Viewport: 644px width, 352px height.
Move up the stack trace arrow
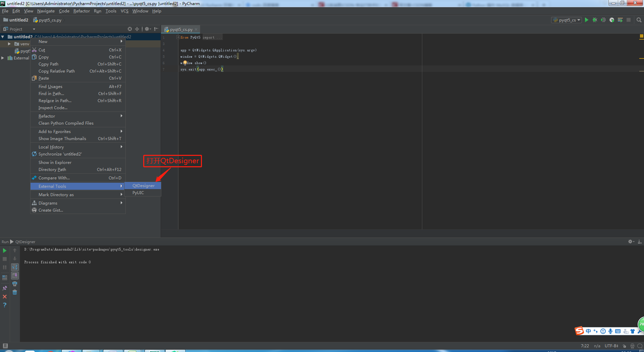click(15, 251)
